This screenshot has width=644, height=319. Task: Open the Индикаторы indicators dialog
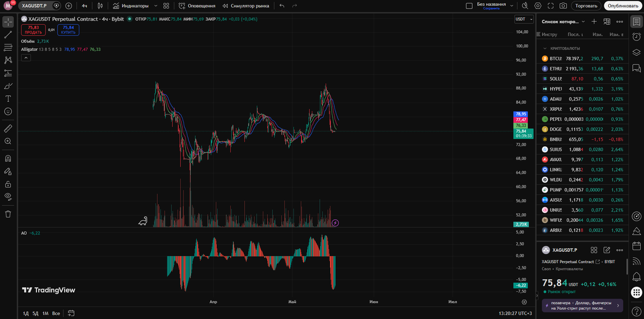(130, 6)
